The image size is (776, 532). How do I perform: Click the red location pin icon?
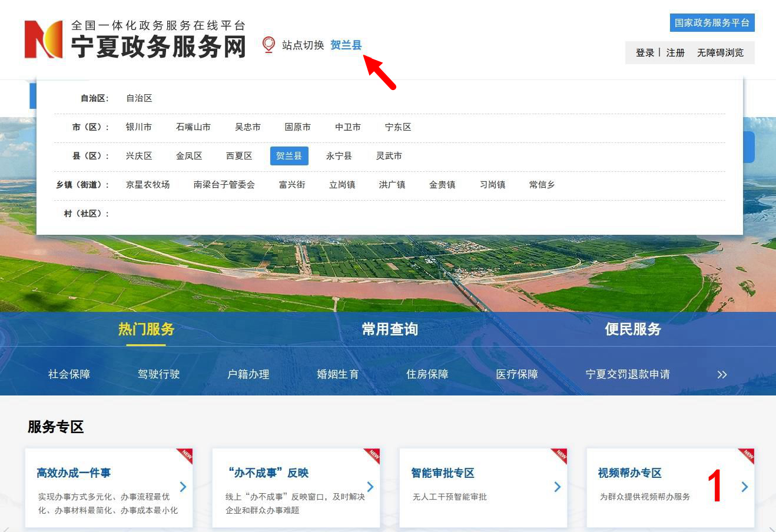(268, 45)
